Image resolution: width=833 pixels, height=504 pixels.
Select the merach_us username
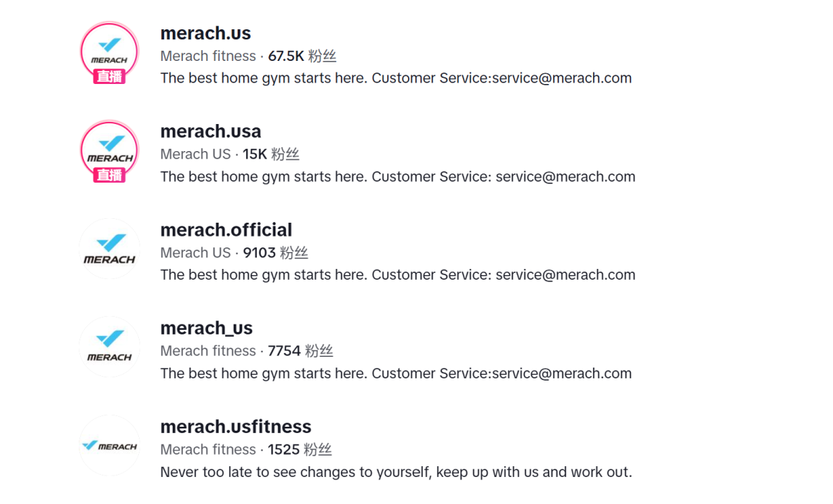(206, 328)
